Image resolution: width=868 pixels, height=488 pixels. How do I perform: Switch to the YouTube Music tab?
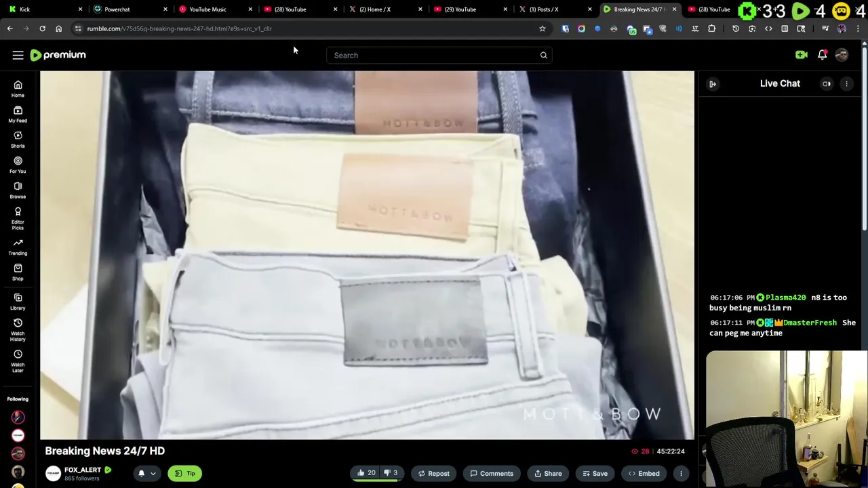214,9
